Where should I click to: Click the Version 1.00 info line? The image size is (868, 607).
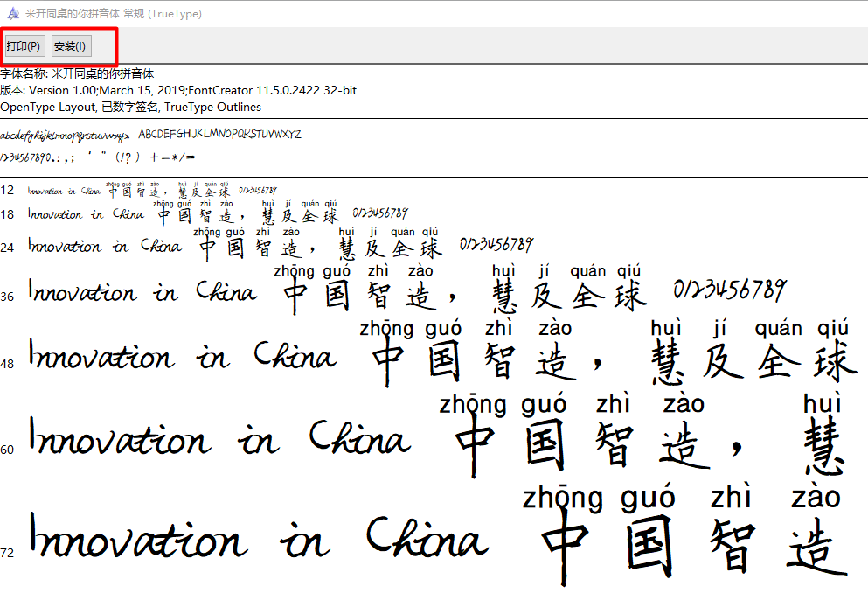pyautogui.click(x=178, y=91)
